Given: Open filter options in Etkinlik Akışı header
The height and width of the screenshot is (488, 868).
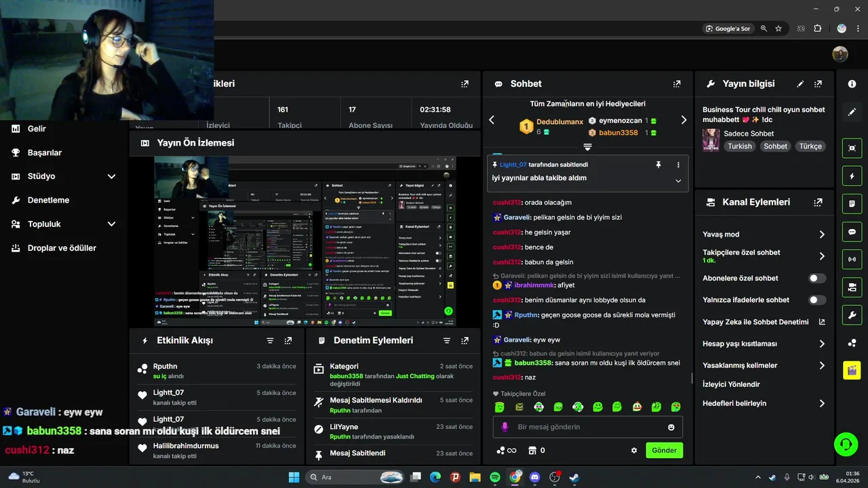Looking at the screenshot, I should tap(270, 340).
